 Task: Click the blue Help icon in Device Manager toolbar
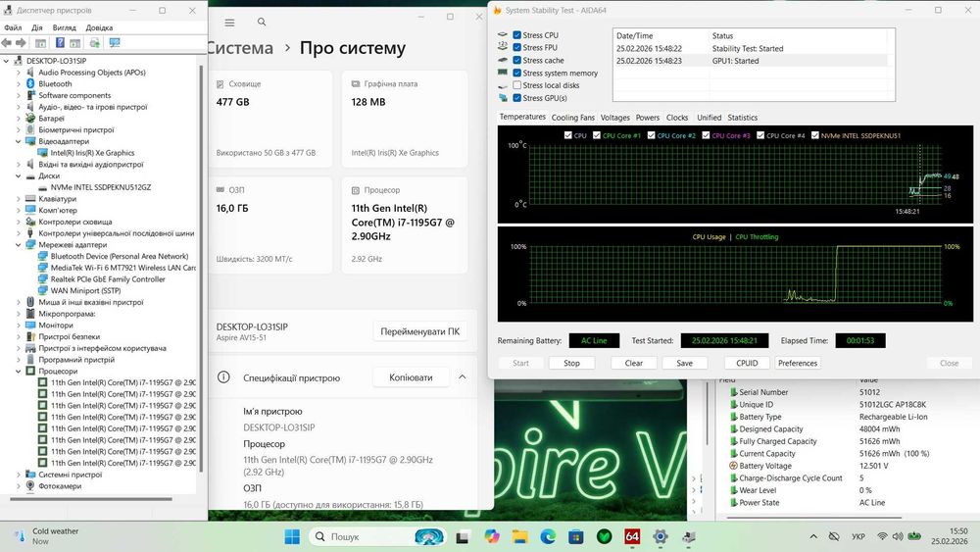coord(60,42)
